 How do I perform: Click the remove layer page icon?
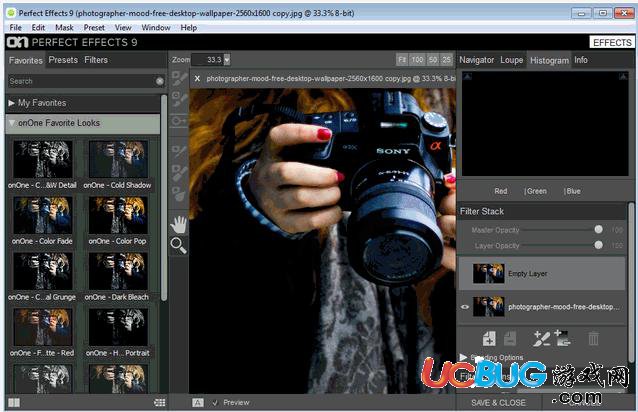510,338
